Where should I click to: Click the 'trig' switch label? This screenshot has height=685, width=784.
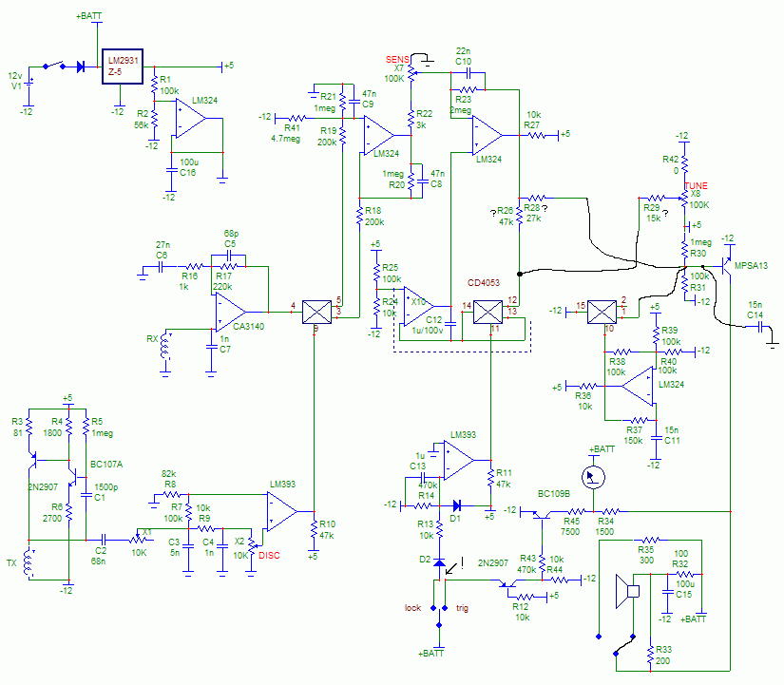point(462,608)
